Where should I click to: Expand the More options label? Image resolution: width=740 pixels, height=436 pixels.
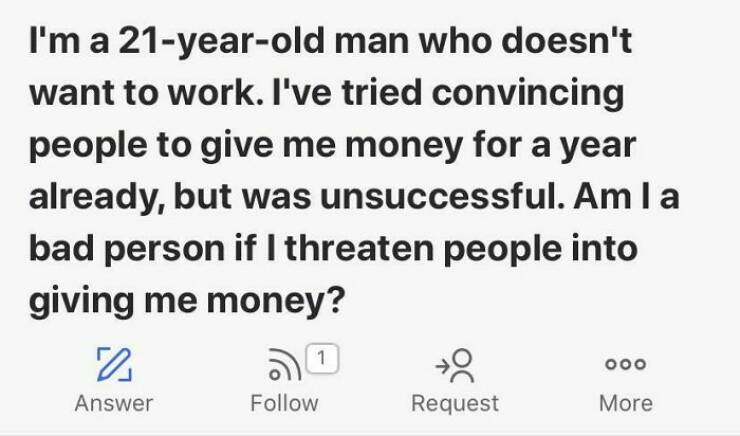(627, 403)
